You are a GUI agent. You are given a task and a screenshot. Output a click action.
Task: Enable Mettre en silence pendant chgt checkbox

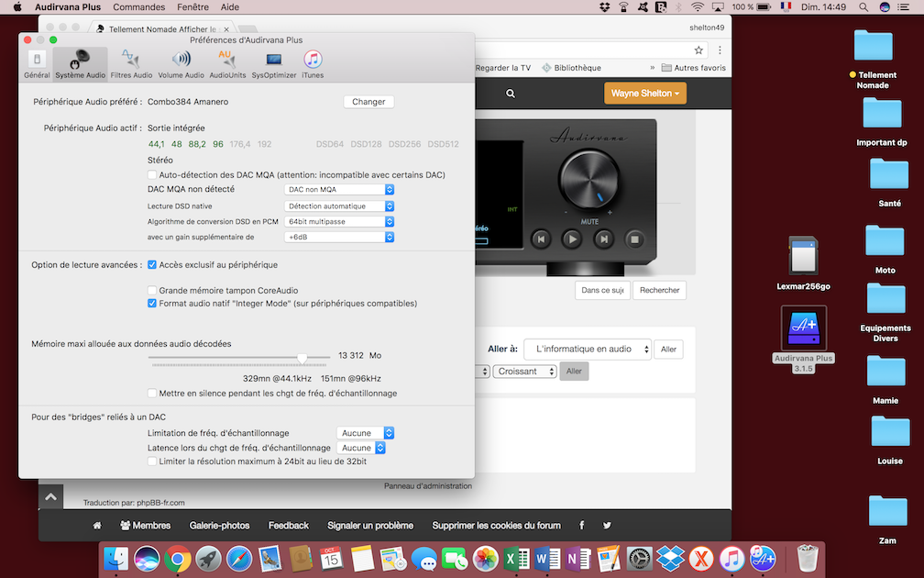152,394
